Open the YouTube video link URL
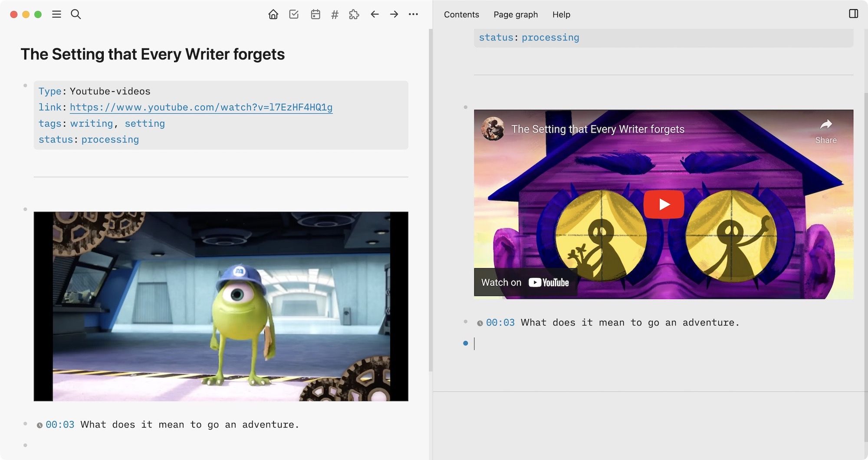868x460 pixels. click(201, 107)
